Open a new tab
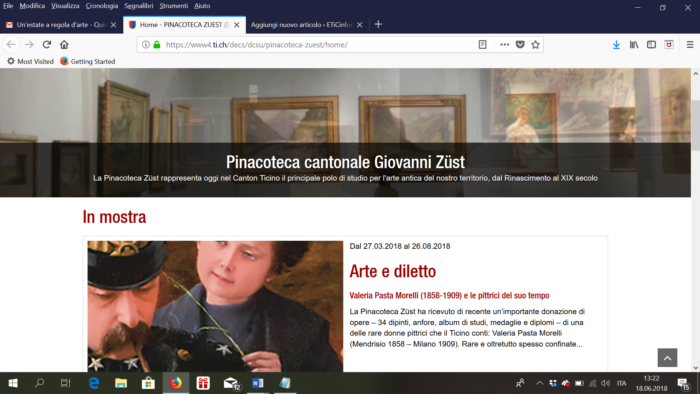Image resolution: width=700 pixels, height=394 pixels. click(x=378, y=25)
